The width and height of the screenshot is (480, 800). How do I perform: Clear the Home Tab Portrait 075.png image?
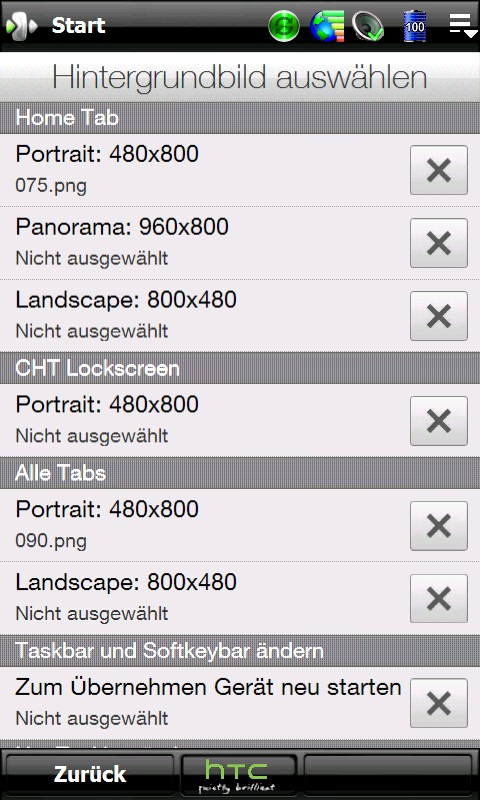click(x=439, y=170)
